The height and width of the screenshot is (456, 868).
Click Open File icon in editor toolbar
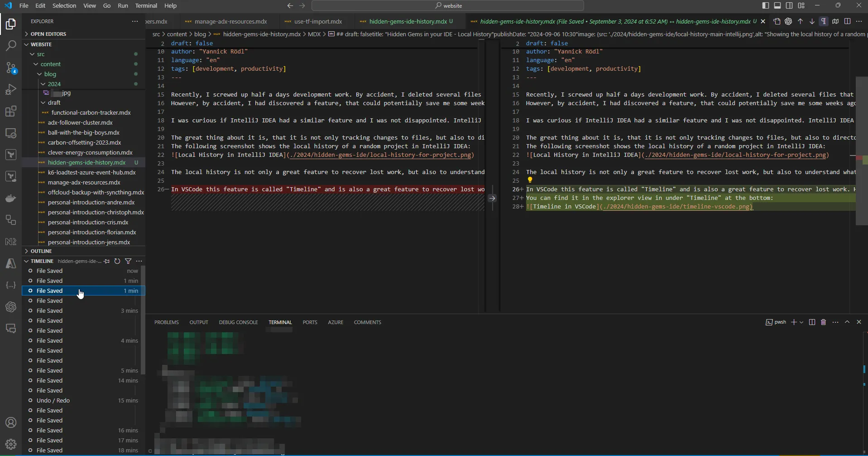pos(777,21)
